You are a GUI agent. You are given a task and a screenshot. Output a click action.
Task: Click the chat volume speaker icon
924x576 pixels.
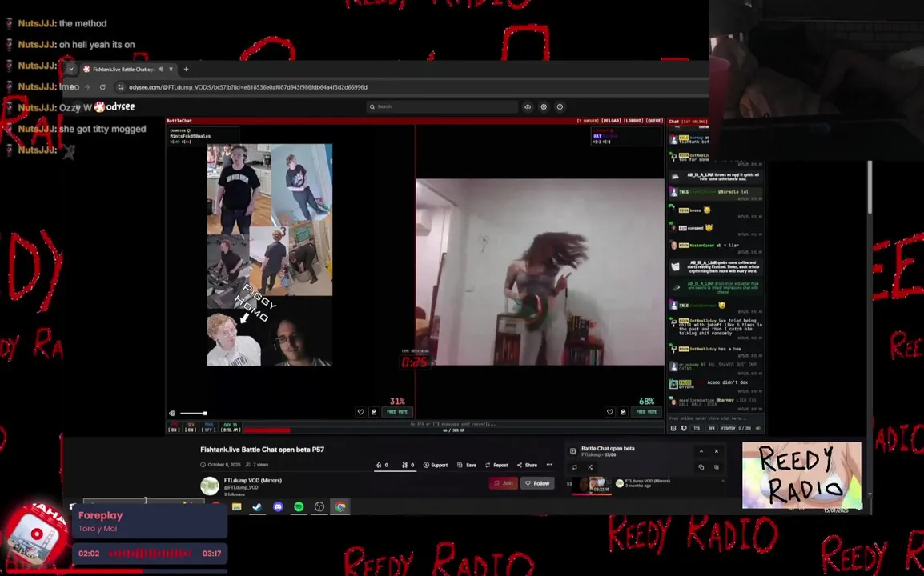(758, 428)
